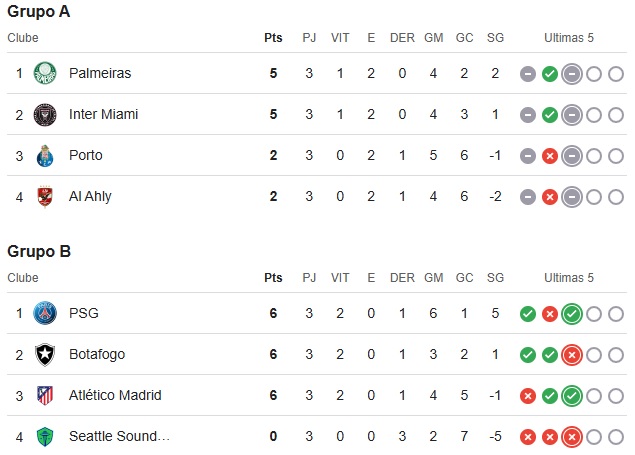Click Al Ahly's first grey draw icon
635x455 pixels.
528,197
